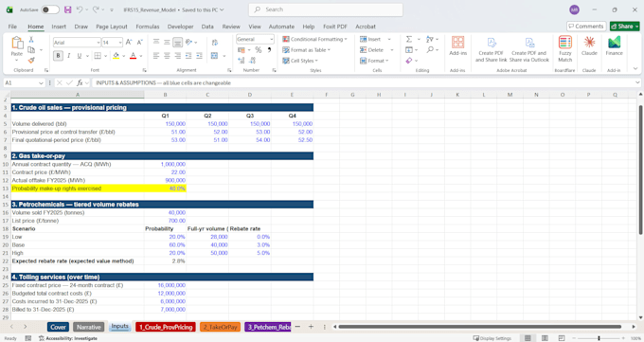644x342 pixels.
Task: Click Create PDF and Share link
Action: pos(491,49)
